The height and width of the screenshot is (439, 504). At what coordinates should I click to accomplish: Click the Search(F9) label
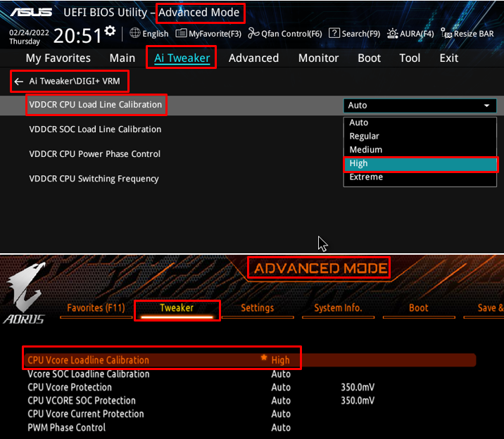point(360,34)
